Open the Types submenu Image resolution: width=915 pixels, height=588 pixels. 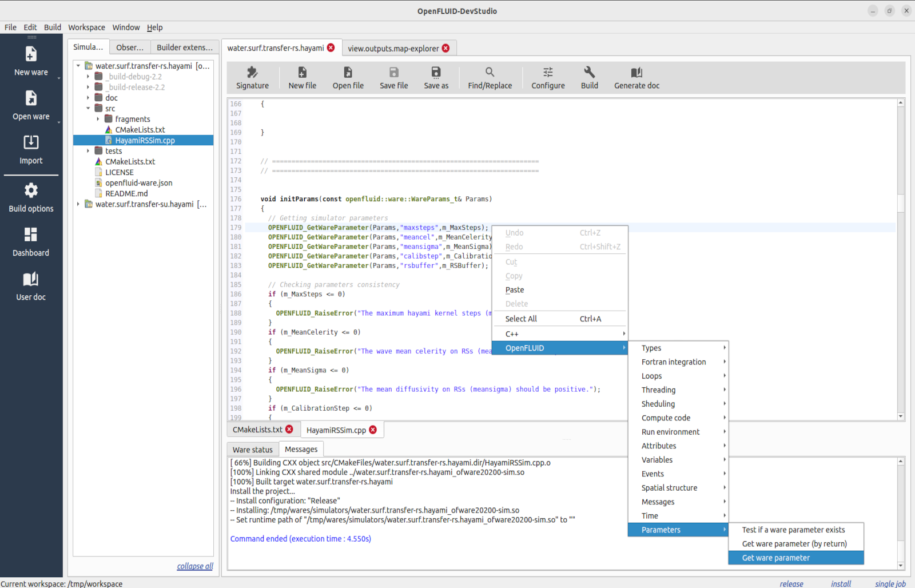click(x=678, y=348)
